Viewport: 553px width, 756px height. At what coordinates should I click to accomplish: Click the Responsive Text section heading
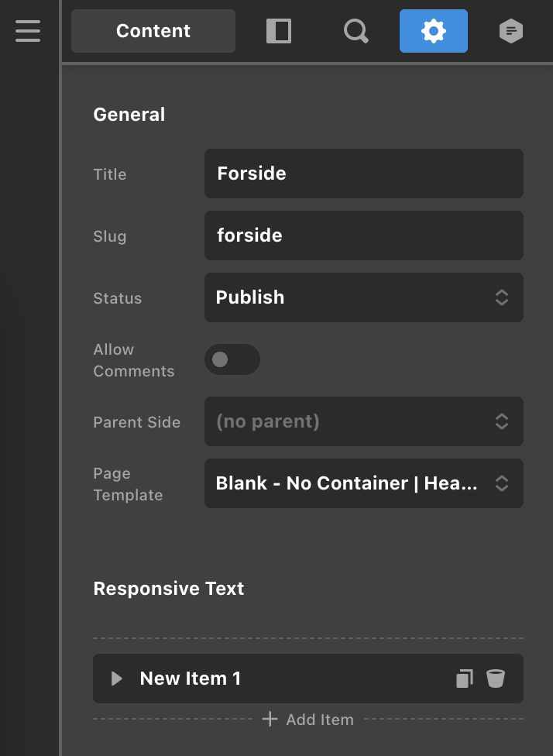click(169, 588)
